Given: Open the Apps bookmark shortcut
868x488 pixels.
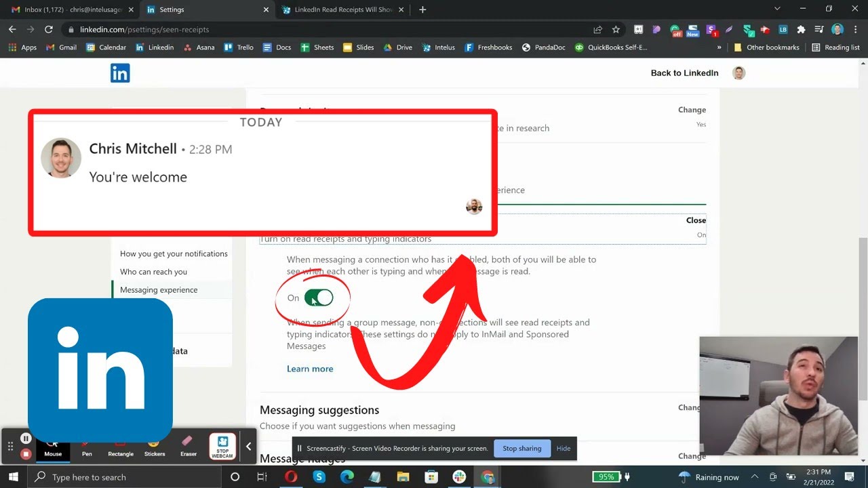Looking at the screenshot, I should coord(22,47).
